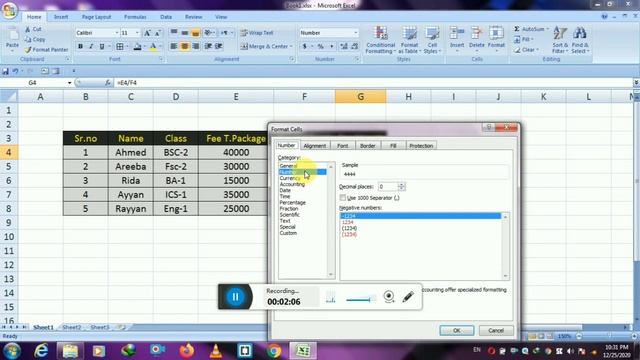The height and width of the screenshot is (360, 640).
Task: Click the Borders icon in Font group
Action: click(120, 47)
